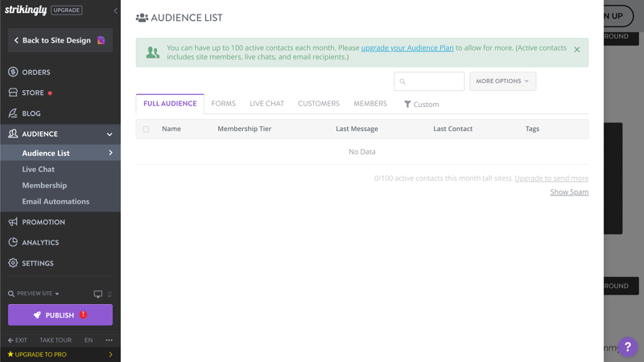The width and height of the screenshot is (644, 362).
Task: Select the Customers tab
Action: 319,104
